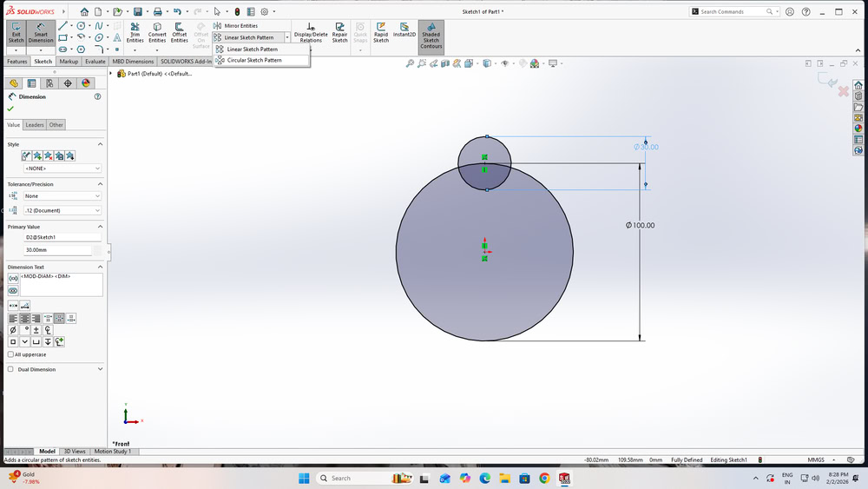
Task: Switch to MBD Dimensions tab
Action: click(x=133, y=62)
